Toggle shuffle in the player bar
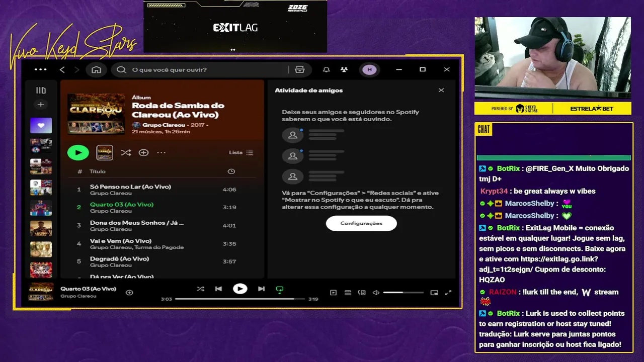The image size is (644, 362). point(201,289)
